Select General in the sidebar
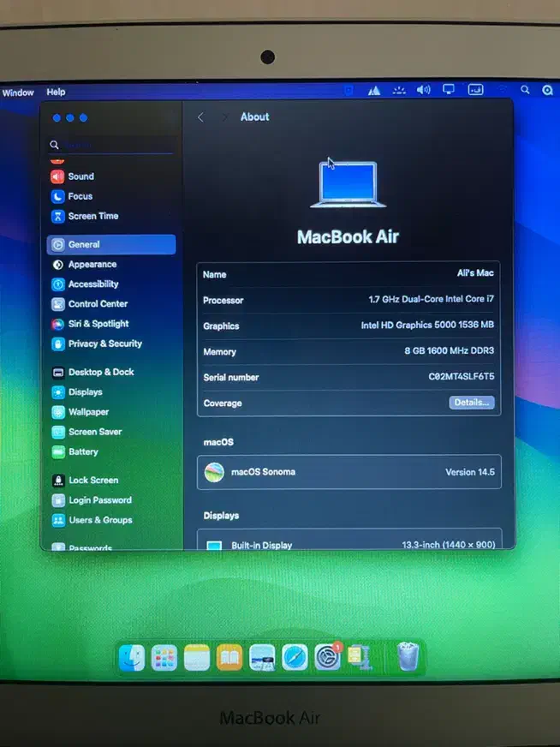Image resolution: width=560 pixels, height=747 pixels. pos(111,244)
